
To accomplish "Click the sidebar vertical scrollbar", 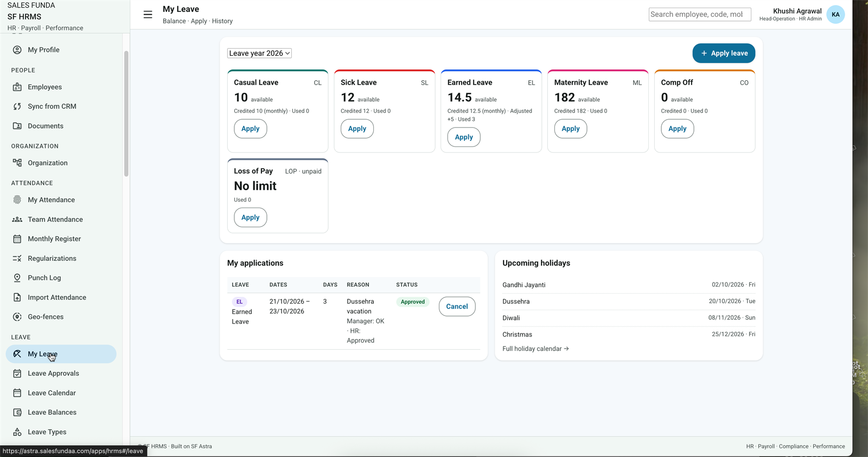I will pos(126,114).
